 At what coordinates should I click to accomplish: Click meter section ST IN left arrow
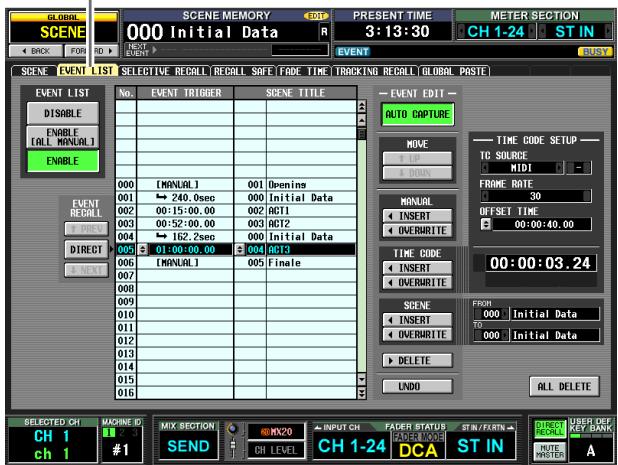542,31
